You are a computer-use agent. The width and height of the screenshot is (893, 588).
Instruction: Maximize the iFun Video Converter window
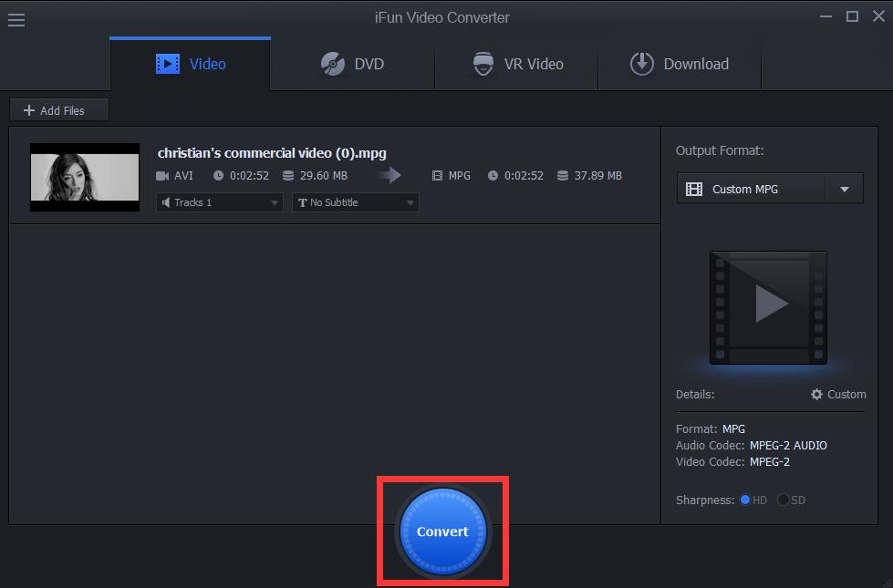[852, 16]
